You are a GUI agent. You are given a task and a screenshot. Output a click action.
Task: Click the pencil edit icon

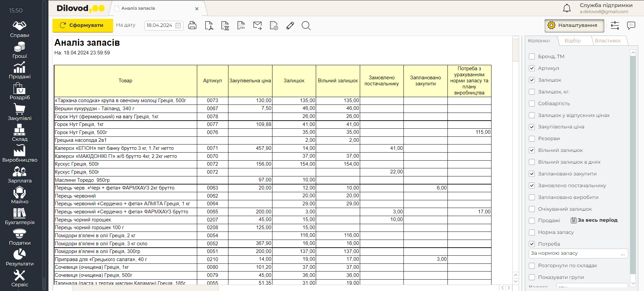point(290,26)
